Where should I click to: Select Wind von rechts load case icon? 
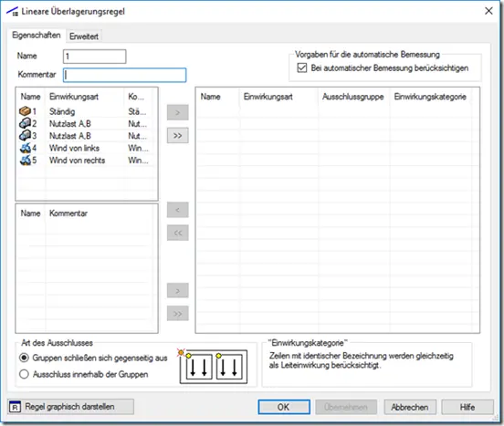(25, 161)
